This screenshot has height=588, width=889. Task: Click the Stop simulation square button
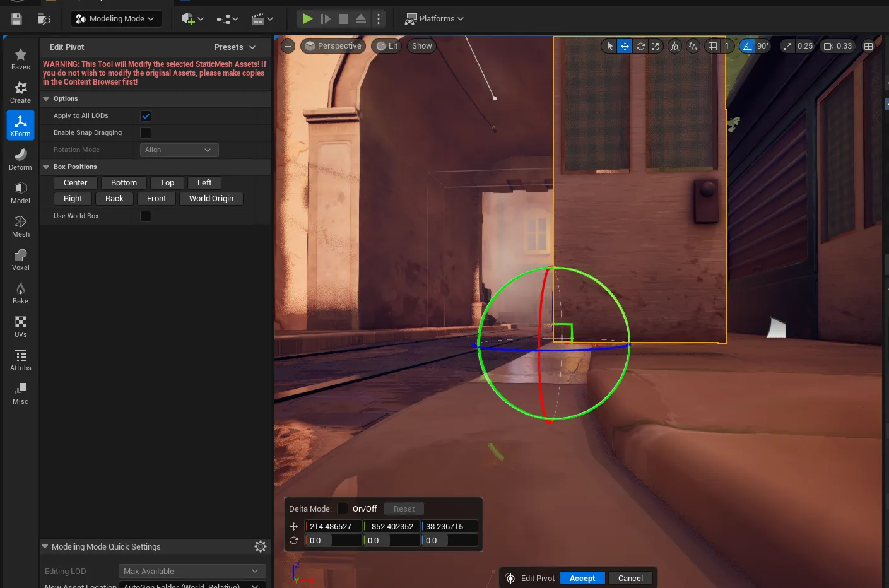pos(343,19)
